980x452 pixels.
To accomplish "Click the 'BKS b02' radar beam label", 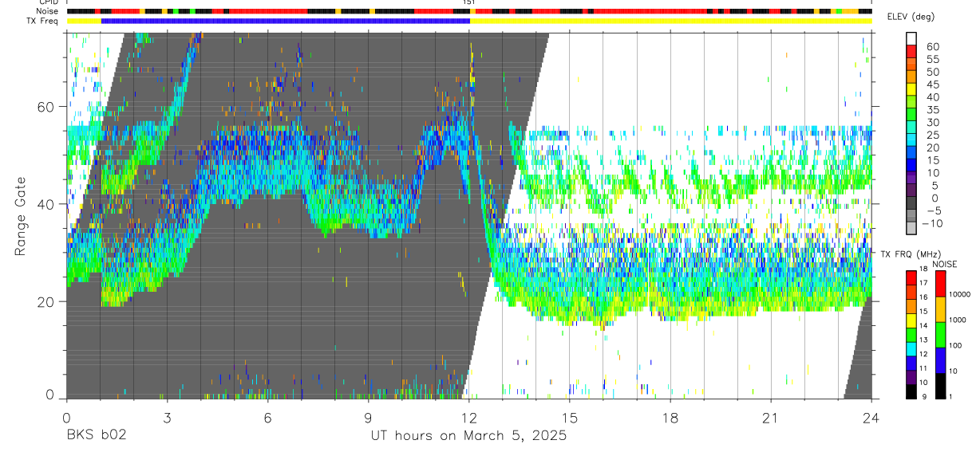I will click(96, 436).
